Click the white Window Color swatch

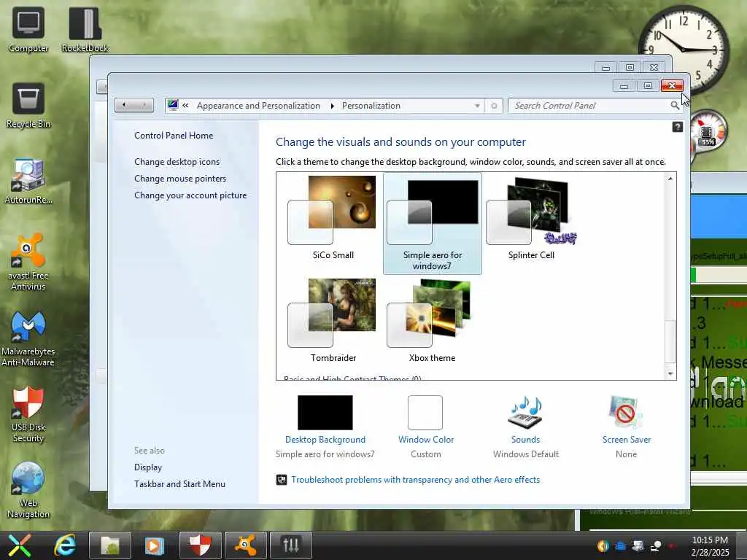pos(425,413)
